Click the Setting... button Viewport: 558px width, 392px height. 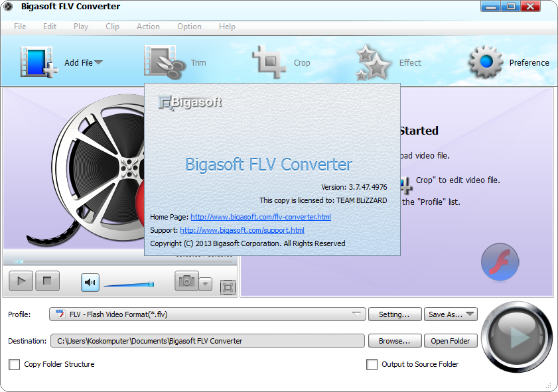click(395, 314)
